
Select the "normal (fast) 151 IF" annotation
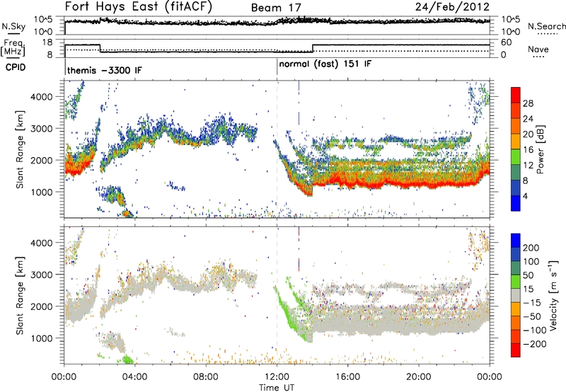coord(325,64)
